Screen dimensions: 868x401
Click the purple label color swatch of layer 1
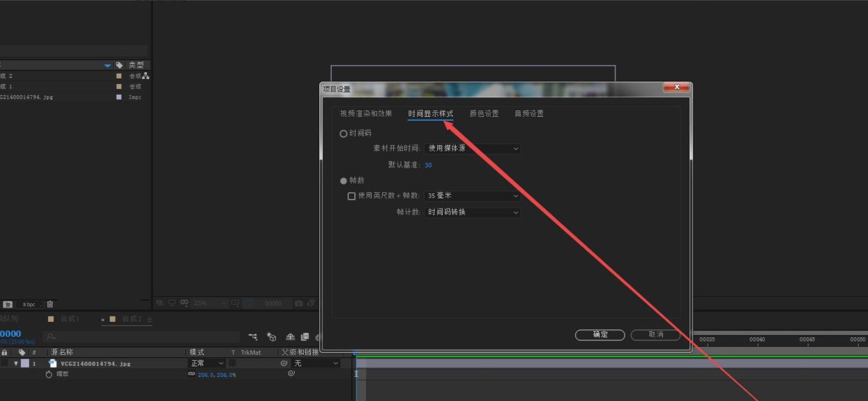[25, 363]
